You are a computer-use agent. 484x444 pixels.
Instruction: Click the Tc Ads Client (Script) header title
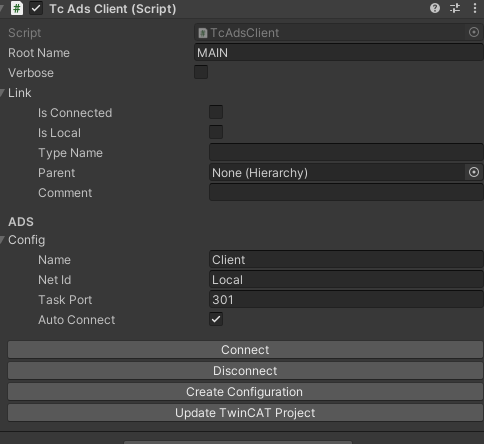(x=113, y=9)
